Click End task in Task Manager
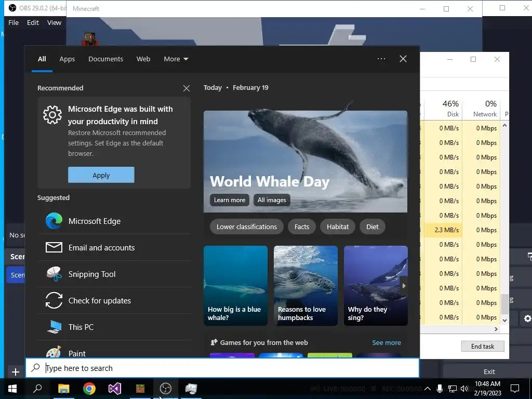Viewport: 532px width, 399px height. tap(483, 347)
